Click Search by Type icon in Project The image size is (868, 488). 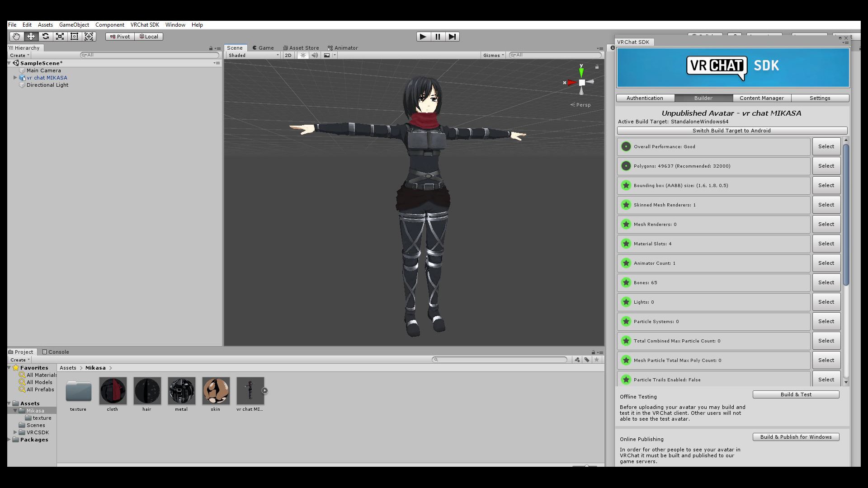click(x=577, y=360)
